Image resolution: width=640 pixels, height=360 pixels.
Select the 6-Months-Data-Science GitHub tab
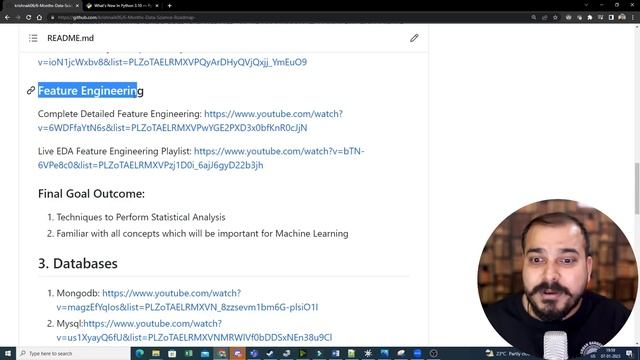click(x=43, y=6)
